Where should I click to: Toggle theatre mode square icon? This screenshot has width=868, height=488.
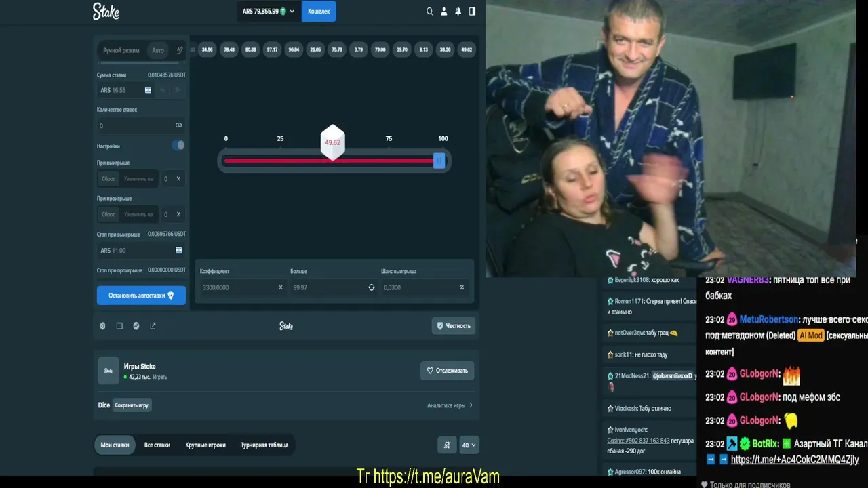119,326
